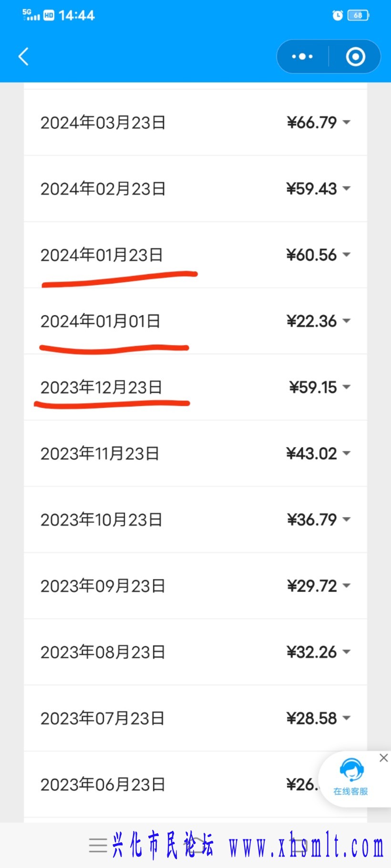Screen dimensions: 391x868
Task: Select the 2023年08月23日 bill row
Action: (x=195, y=652)
